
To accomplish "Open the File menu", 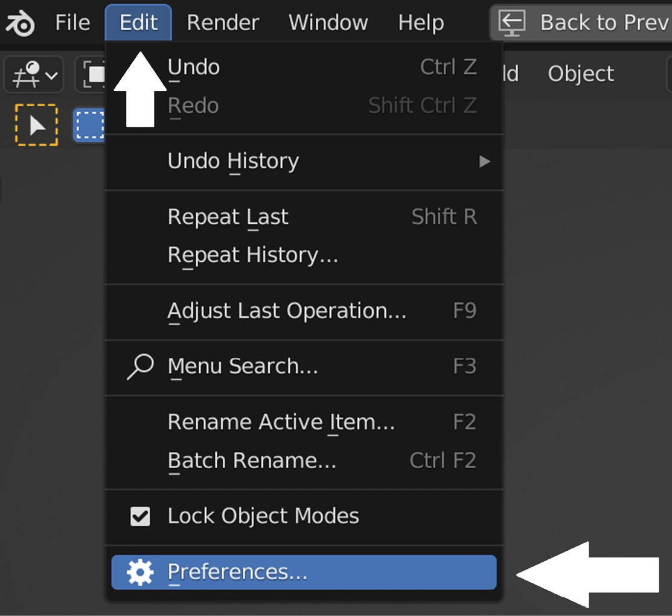I will pyautogui.click(x=72, y=22).
